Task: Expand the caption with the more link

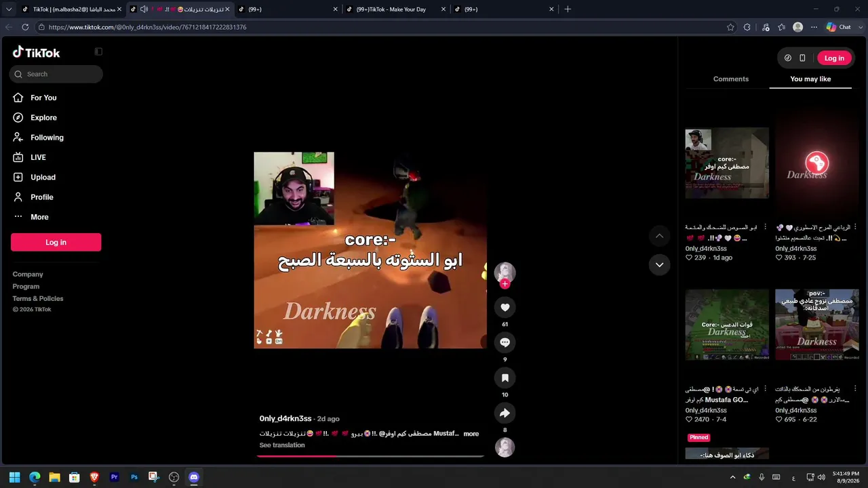Action: (471, 434)
